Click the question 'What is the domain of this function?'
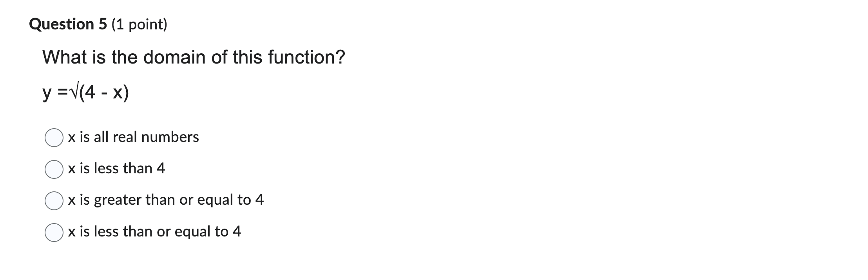Viewport: 868px width, 280px height. (194, 57)
